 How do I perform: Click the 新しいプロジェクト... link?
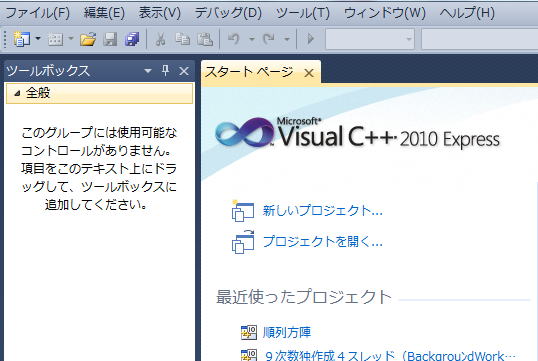click(323, 210)
